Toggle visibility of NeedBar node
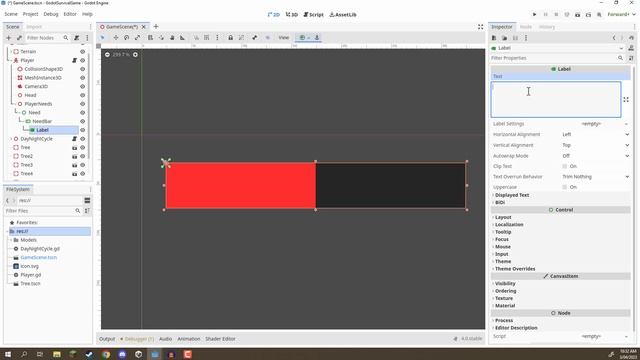 82,122
